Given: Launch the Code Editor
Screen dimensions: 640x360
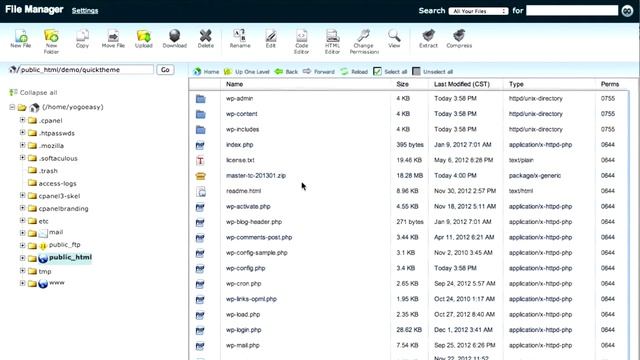Looking at the screenshot, I should tap(302, 41).
